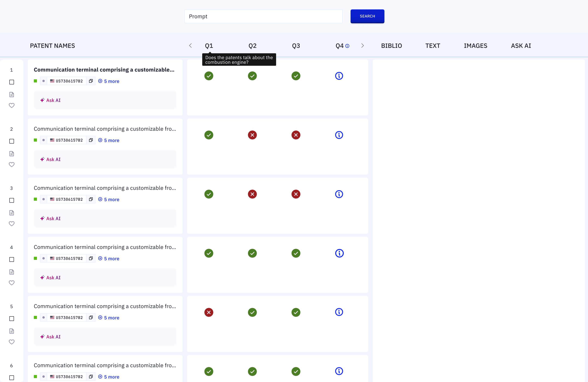Click the info icon beside Q4 column header
The height and width of the screenshot is (382, 588).
coord(347,46)
